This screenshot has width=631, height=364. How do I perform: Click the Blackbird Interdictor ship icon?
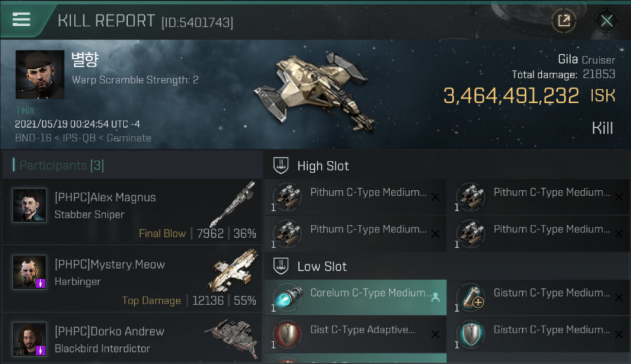[231, 335]
